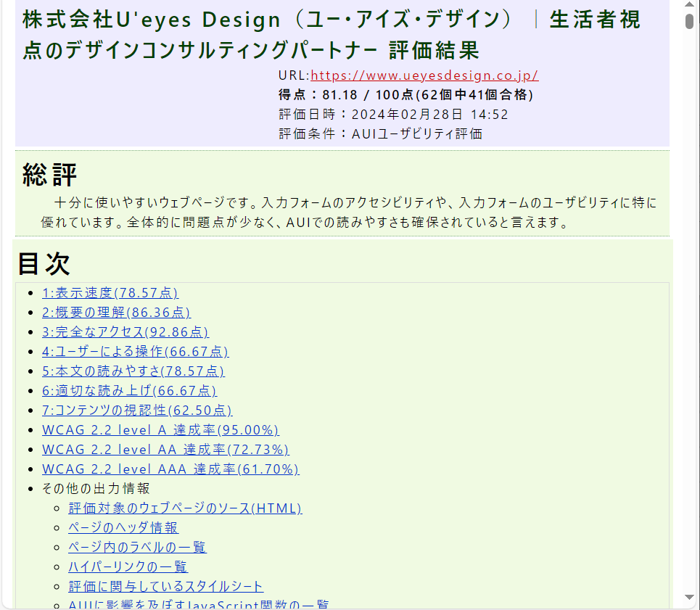Viewport: 700px width, 610px height.
Task: Open 評価対象のウェブページのソース(HTML) link
Action: (185, 508)
